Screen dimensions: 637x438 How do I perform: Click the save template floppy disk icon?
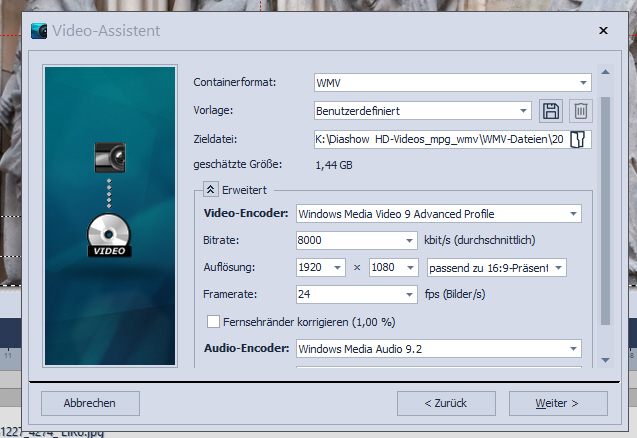pyautogui.click(x=551, y=111)
